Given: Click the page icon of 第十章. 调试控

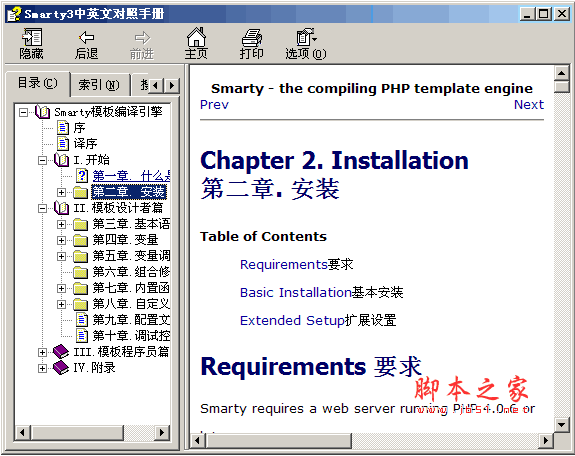Looking at the screenshot, I should (81, 336).
